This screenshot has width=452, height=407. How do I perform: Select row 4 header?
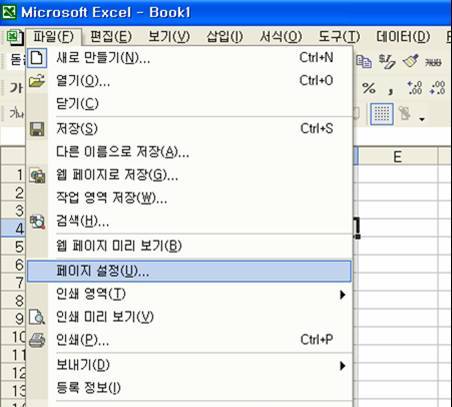coord(13,228)
